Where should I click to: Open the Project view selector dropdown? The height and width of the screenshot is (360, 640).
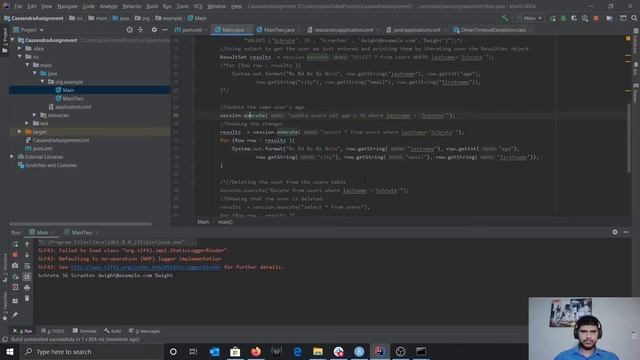click(29, 30)
